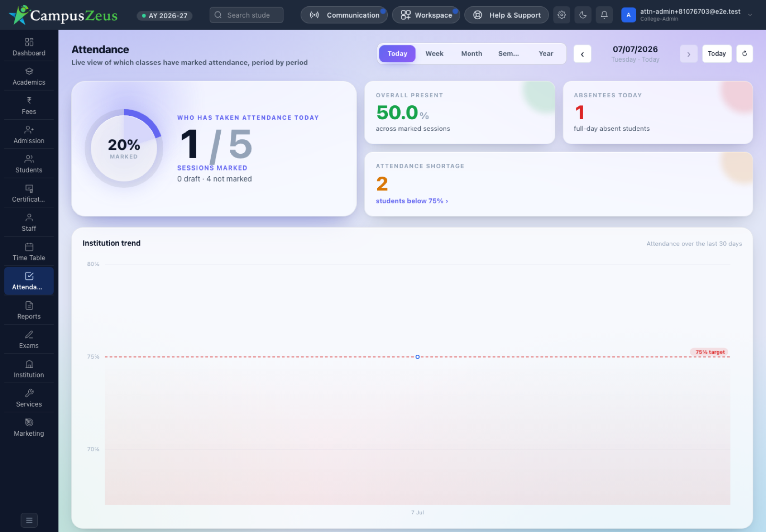Click the white Today button

coord(717,54)
